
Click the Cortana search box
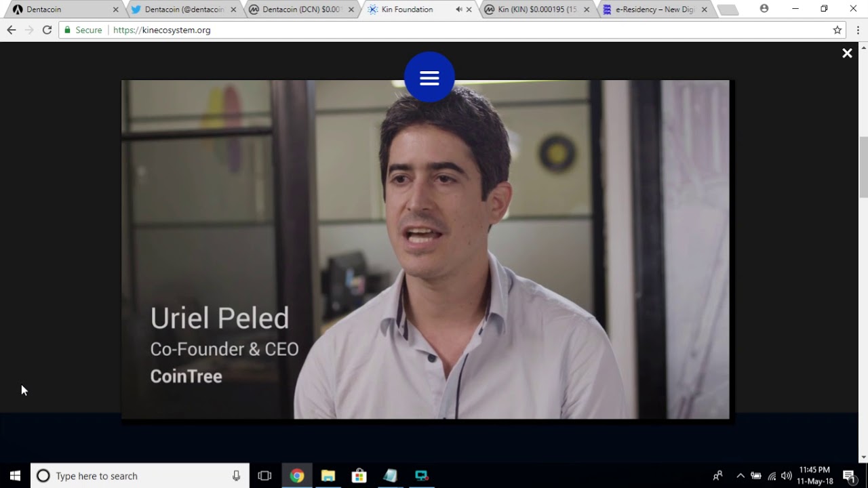tap(140, 476)
